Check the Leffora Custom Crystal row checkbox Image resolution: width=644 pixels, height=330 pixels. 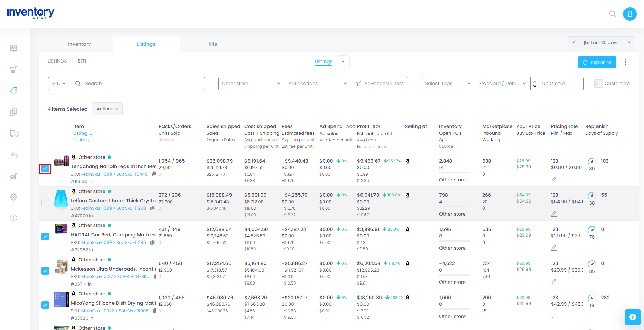(x=45, y=203)
